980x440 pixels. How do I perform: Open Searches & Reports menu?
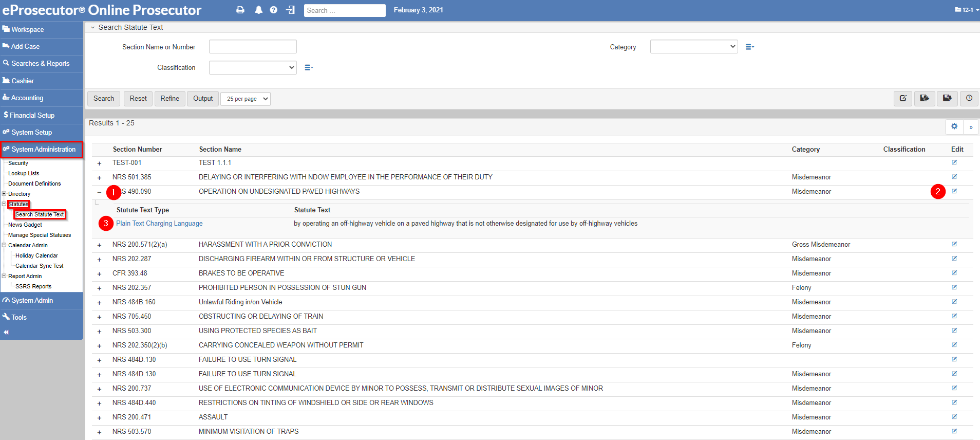coord(41,63)
